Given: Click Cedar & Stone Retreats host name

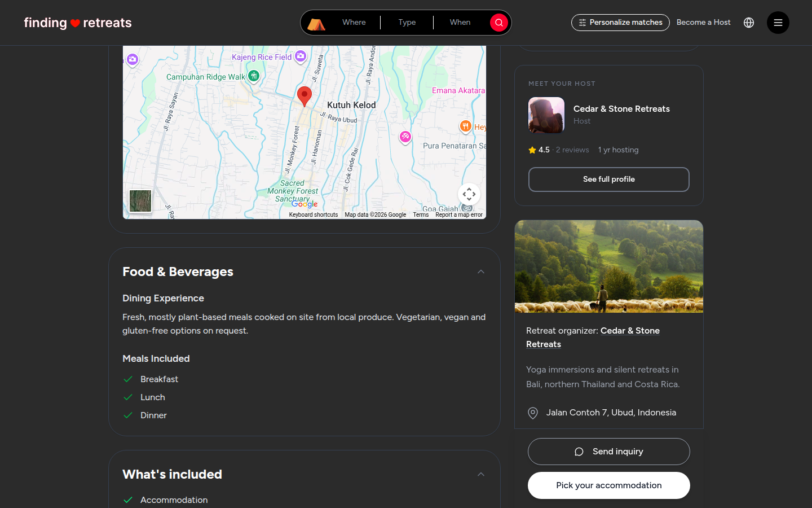Looking at the screenshot, I should point(621,109).
